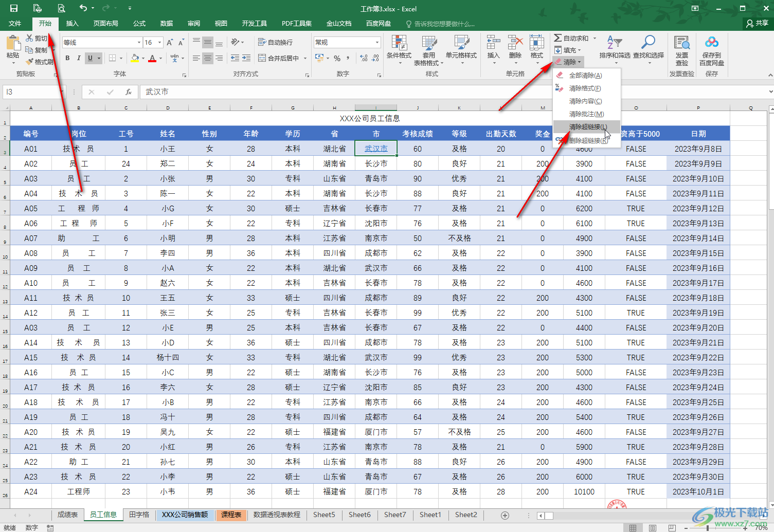
Task: Apply comma style number format
Action: pos(348,58)
